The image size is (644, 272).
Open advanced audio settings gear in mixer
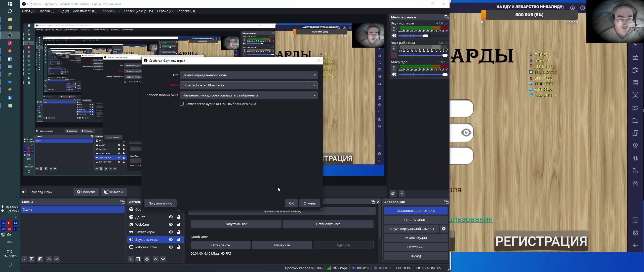[393, 193]
